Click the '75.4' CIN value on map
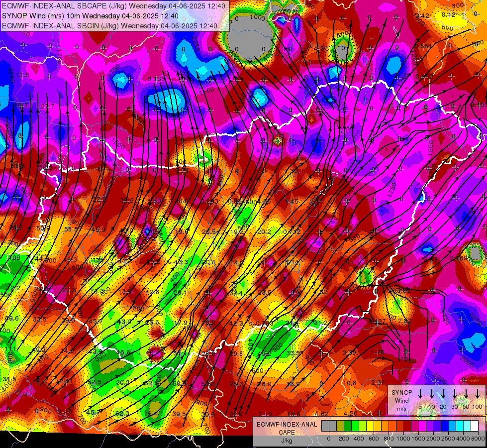Image resolution: width=487 pixels, height=448 pixels. pyautogui.click(x=151, y=414)
